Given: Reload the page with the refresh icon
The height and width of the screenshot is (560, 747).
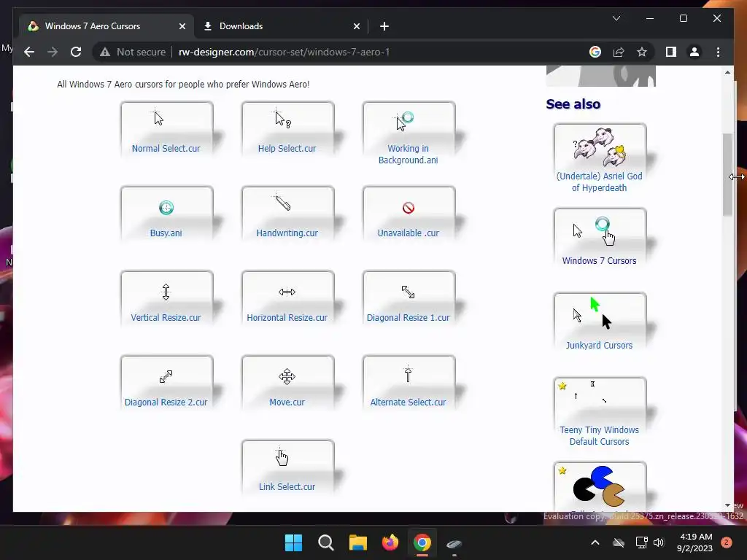Looking at the screenshot, I should [76, 52].
